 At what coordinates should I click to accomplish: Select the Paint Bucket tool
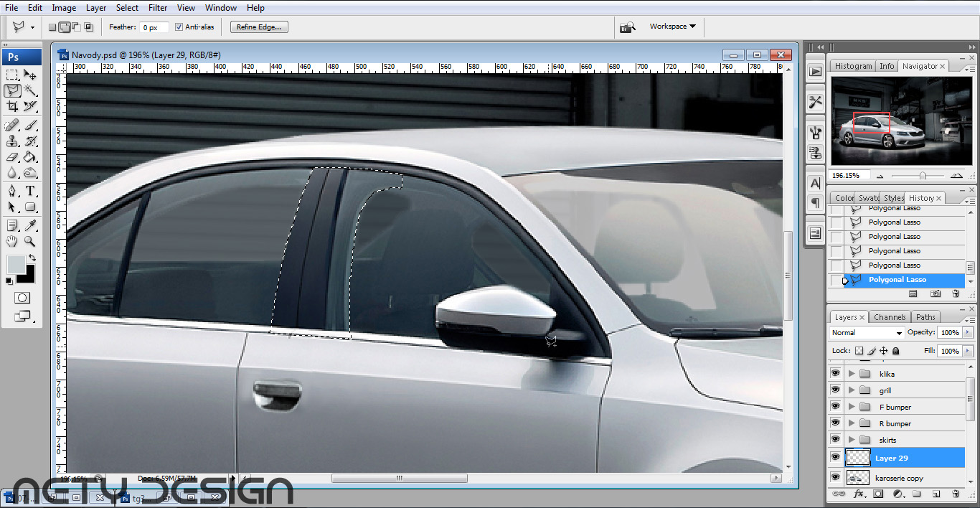pyautogui.click(x=30, y=157)
